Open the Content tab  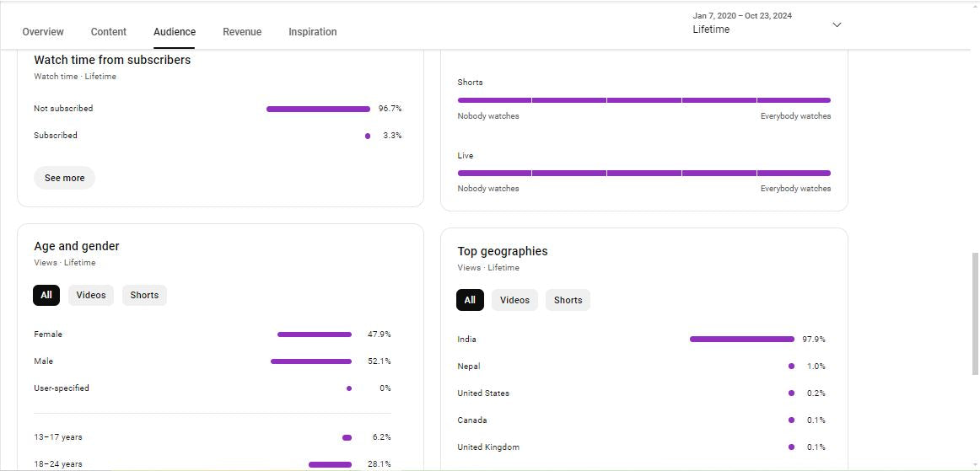click(x=109, y=32)
